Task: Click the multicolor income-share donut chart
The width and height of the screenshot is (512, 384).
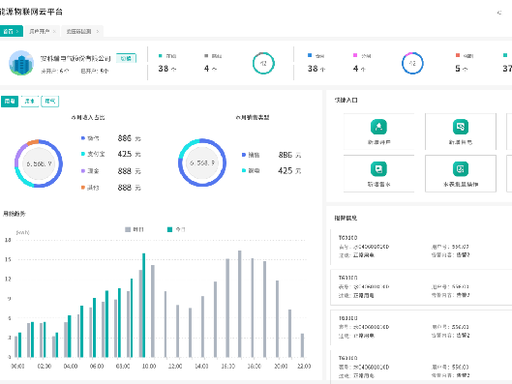Action: point(39,163)
